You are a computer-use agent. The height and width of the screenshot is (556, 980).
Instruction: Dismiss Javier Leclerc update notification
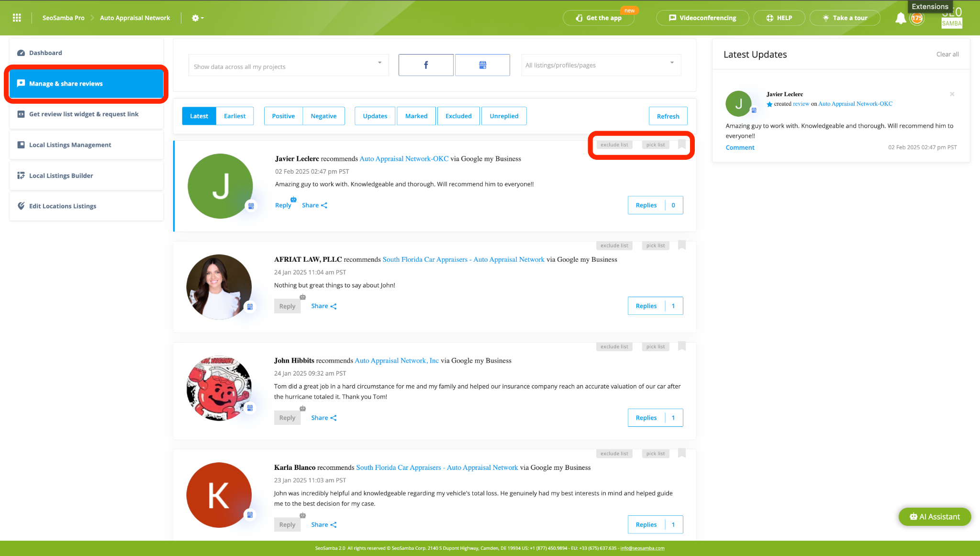click(x=952, y=94)
